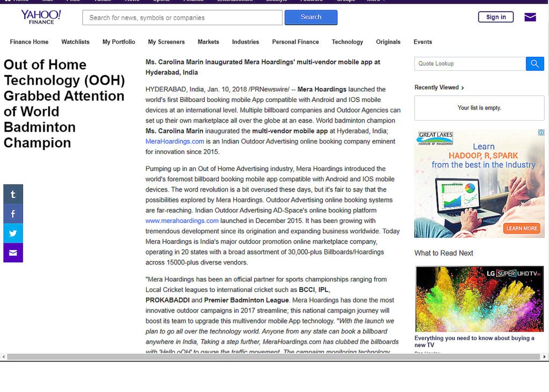
Task: Select the Markets tab
Action: click(x=209, y=42)
